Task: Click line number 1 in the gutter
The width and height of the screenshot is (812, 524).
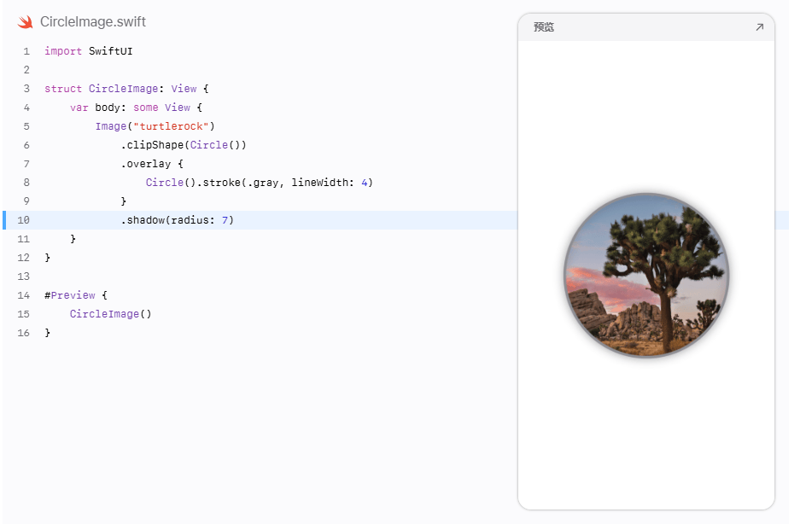Action: click(26, 51)
